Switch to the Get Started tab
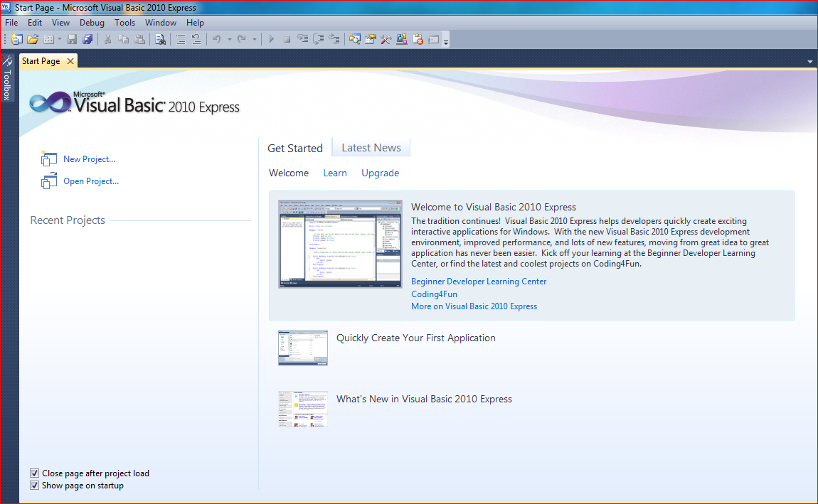 pyautogui.click(x=295, y=148)
